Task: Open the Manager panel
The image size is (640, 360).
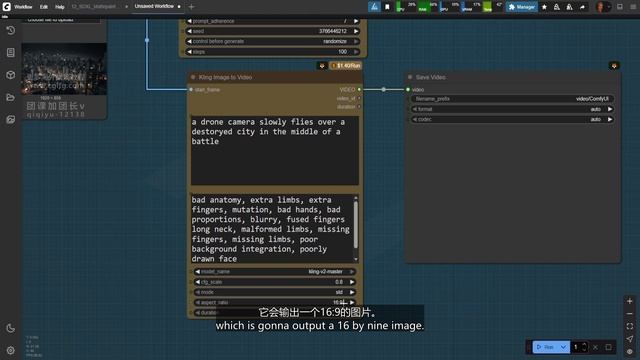Action: (x=522, y=7)
